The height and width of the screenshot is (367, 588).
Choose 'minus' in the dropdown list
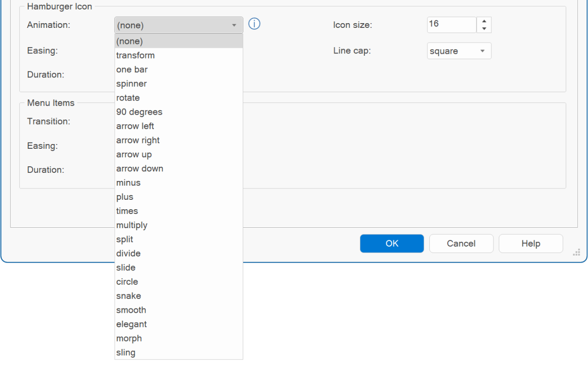click(x=128, y=183)
